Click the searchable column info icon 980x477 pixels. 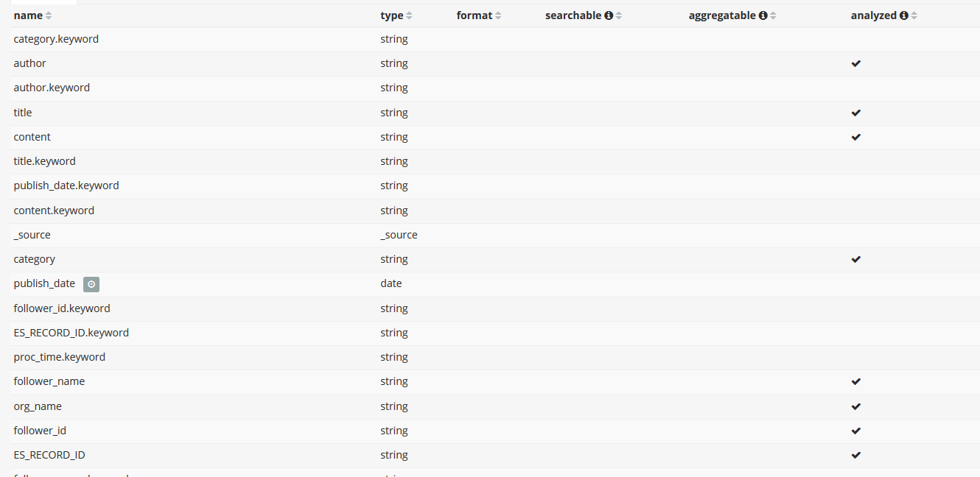pyautogui.click(x=609, y=15)
